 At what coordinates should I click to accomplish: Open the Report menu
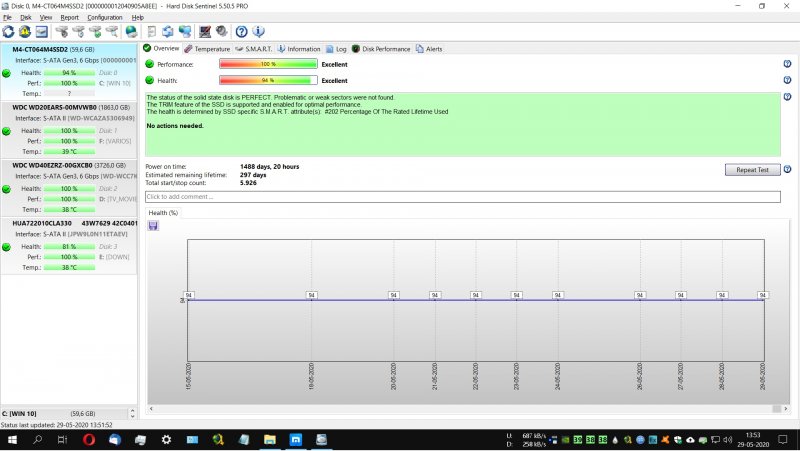click(69, 17)
